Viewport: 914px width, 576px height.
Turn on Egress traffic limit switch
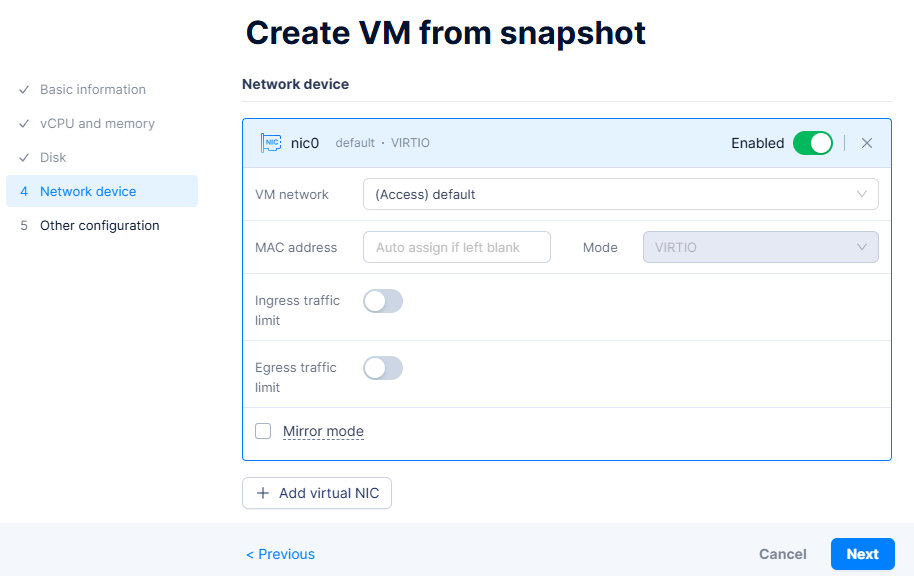point(383,368)
